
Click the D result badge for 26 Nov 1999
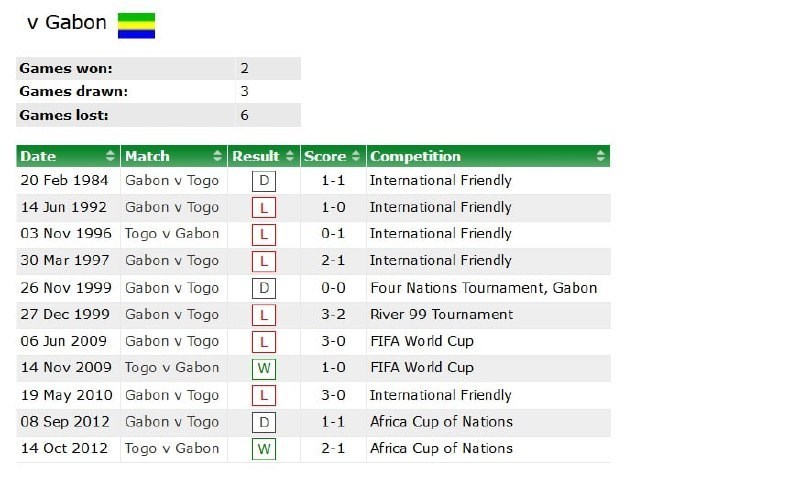click(264, 288)
